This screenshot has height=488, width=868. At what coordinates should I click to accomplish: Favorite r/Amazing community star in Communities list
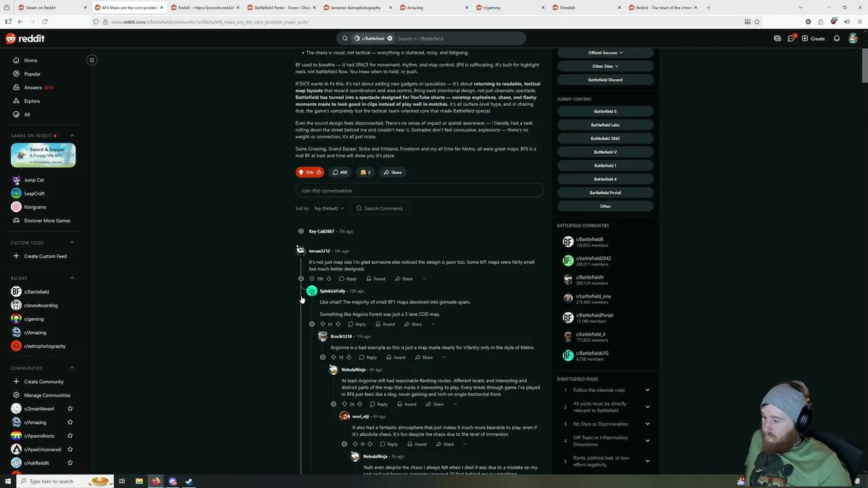[x=70, y=422]
